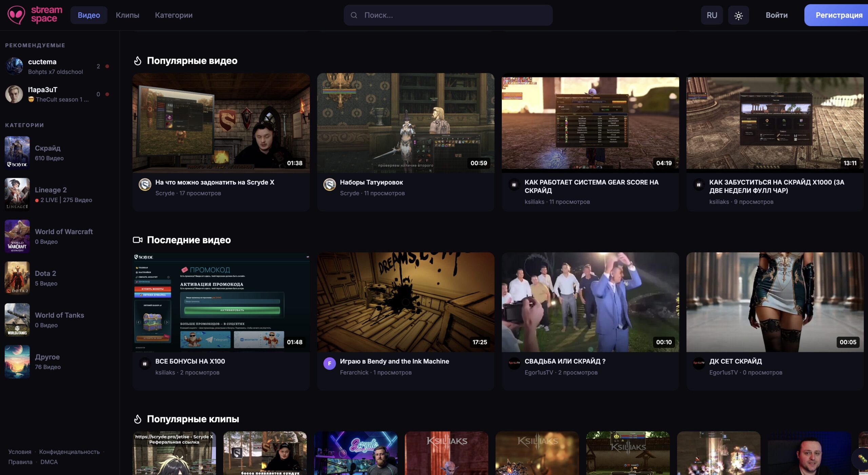Open title 'КАК ЗАБУСТИТЬСЯ НА СКРАЙД X1000'
This screenshot has width=868, height=475.
776,186
